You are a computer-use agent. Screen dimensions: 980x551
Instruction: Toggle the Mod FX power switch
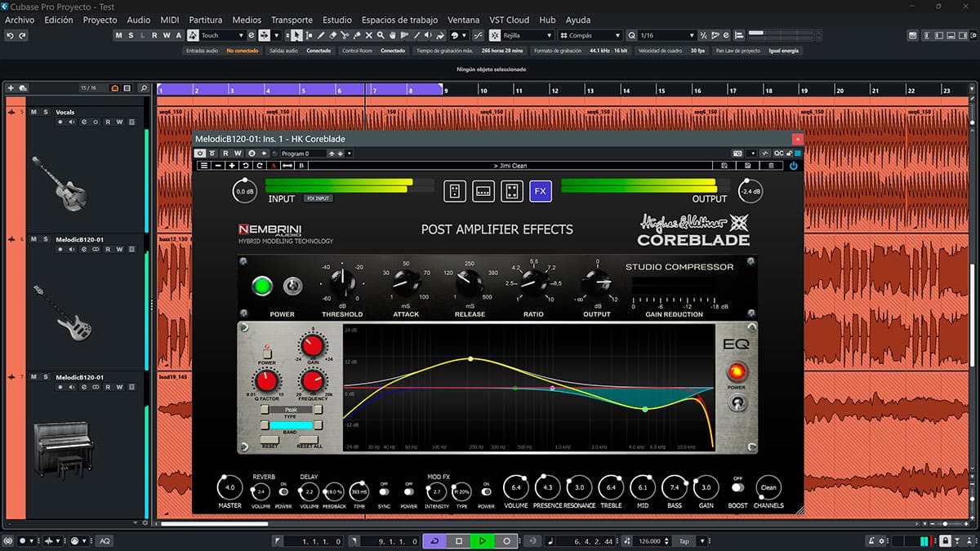[487, 491]
